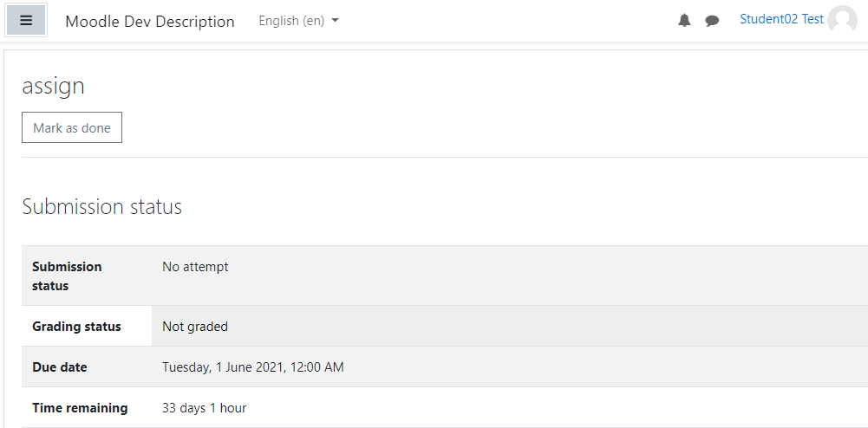This screenshot has height=428, width=868.
Task: Click the large Submission status section heading
Action: (101, 207)
